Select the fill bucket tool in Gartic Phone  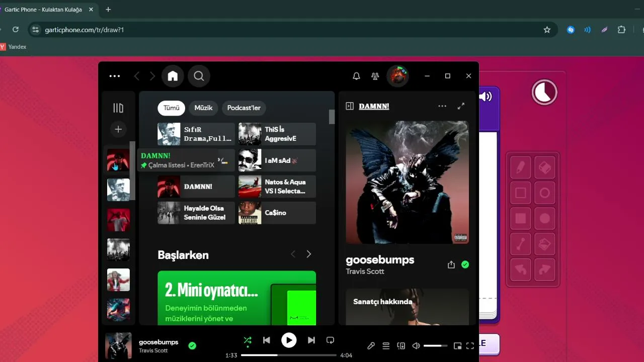[545, 244]
